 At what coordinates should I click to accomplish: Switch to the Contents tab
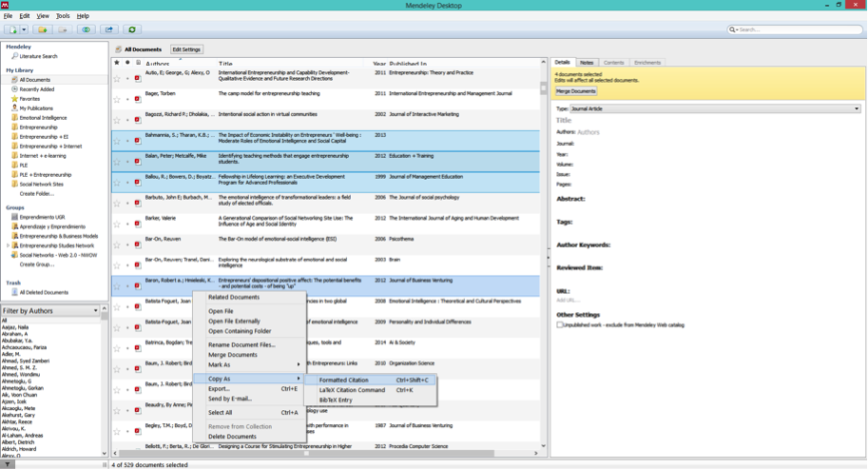click(613, 63)
